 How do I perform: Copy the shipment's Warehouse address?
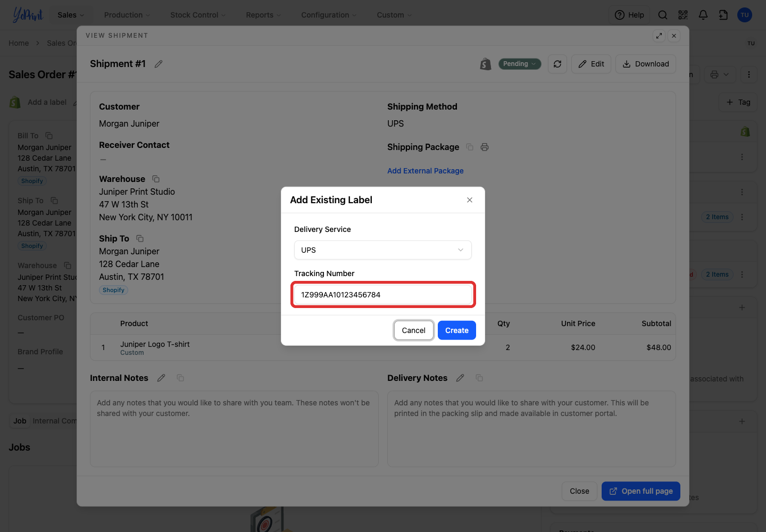tap(156, 179)
